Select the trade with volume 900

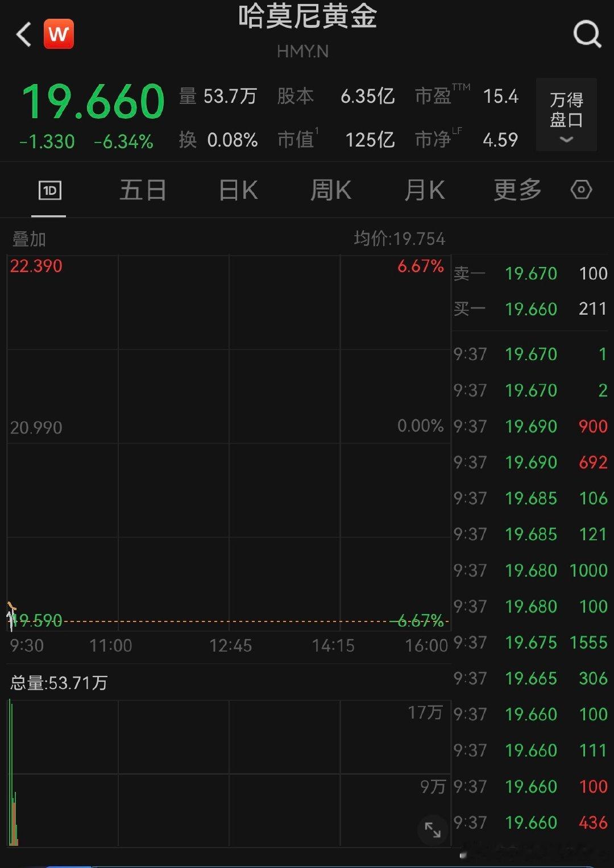530,427
